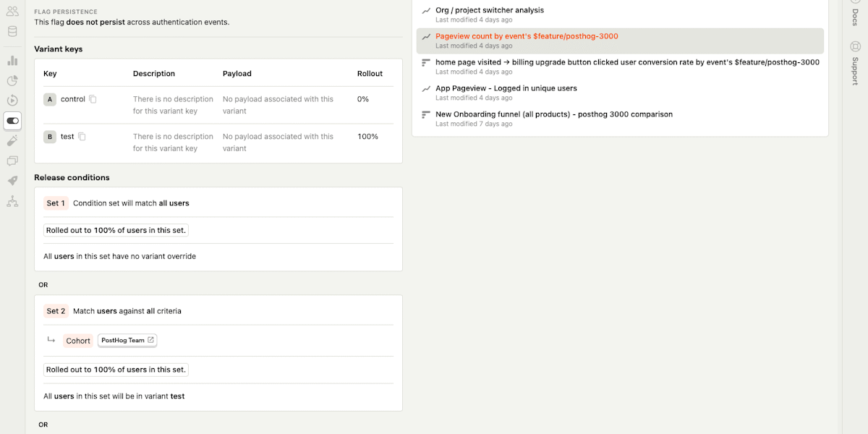This screenshot has width=868, height=434.
Task: Click the FLAG PERSISTENCE label
Action: tap(66, 12)
